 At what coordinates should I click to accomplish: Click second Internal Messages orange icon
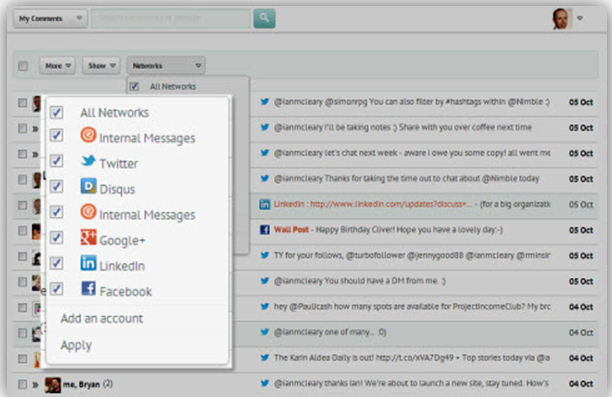89,212
